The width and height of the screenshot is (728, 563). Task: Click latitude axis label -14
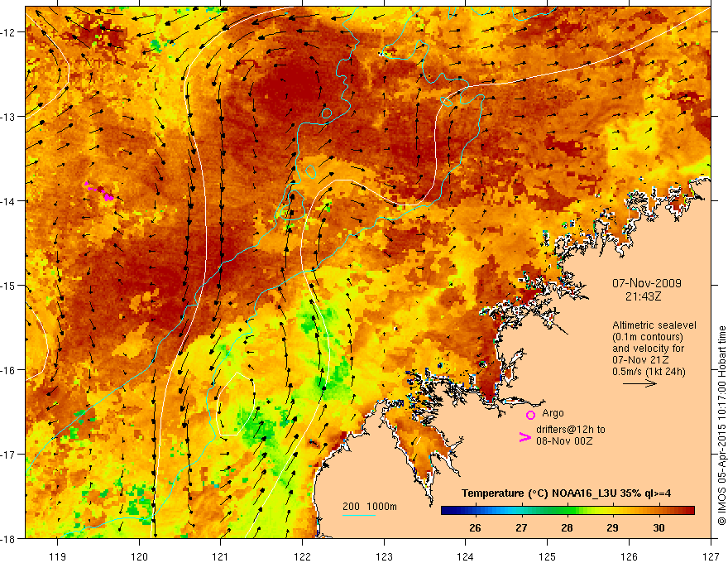8,201
